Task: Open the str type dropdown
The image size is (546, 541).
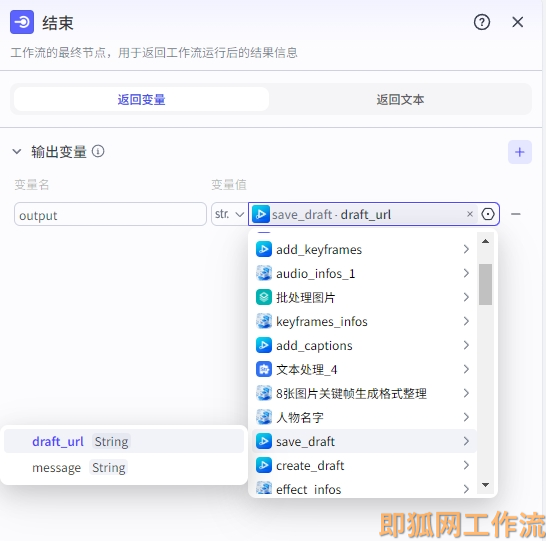Action: click(x=229, y=214)
